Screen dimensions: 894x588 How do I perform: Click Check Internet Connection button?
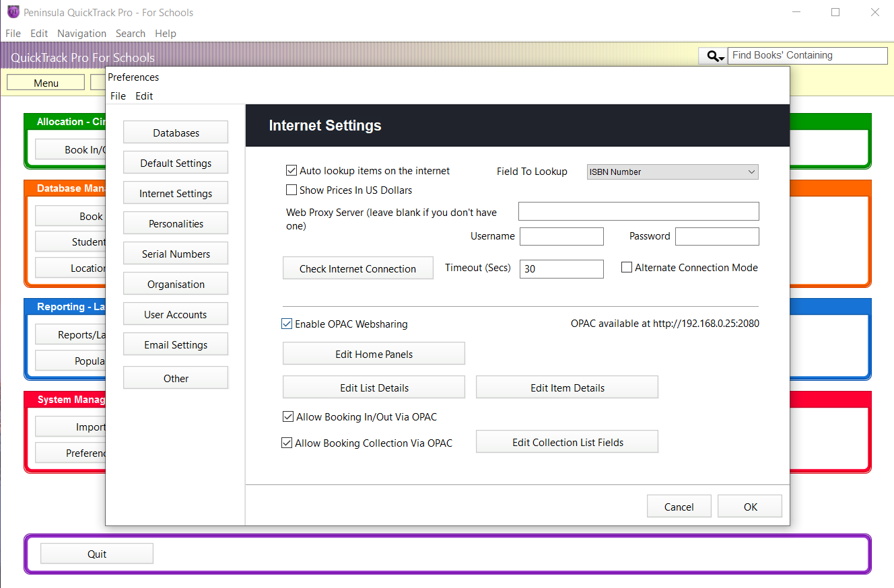357,268
